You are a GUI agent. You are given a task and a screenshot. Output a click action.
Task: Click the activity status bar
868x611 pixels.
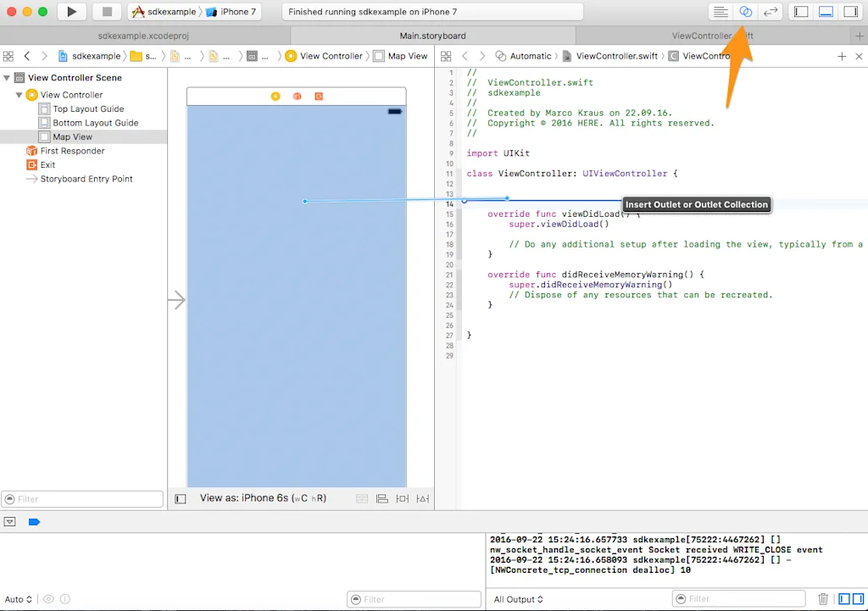point(432,12)
